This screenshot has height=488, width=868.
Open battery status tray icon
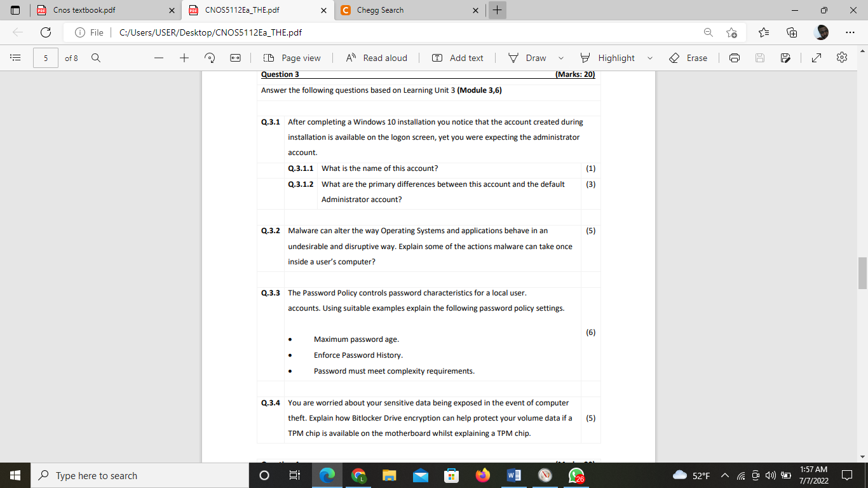tap(785, 475)
